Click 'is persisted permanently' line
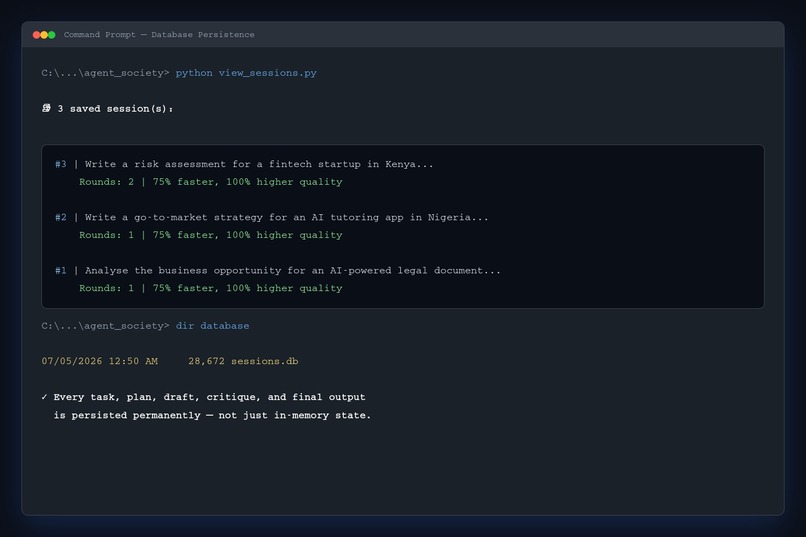The image size is (806, 537). tap(212, 415)
